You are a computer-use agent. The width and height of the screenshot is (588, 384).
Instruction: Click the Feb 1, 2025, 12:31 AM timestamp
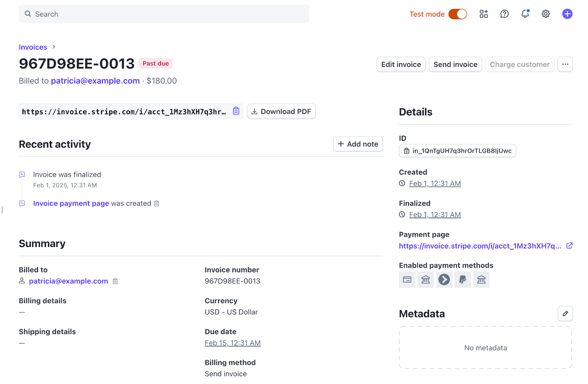pos(65,185)
